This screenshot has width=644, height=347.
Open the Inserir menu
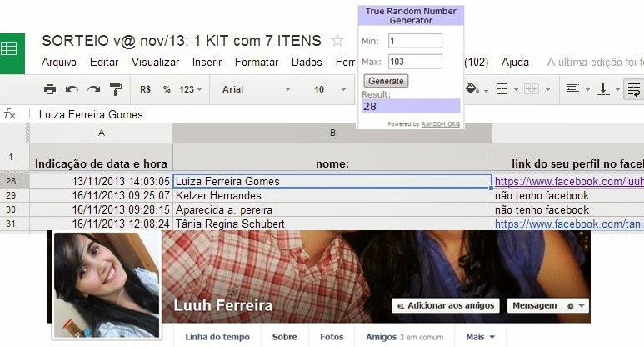[x=207, y=62]
